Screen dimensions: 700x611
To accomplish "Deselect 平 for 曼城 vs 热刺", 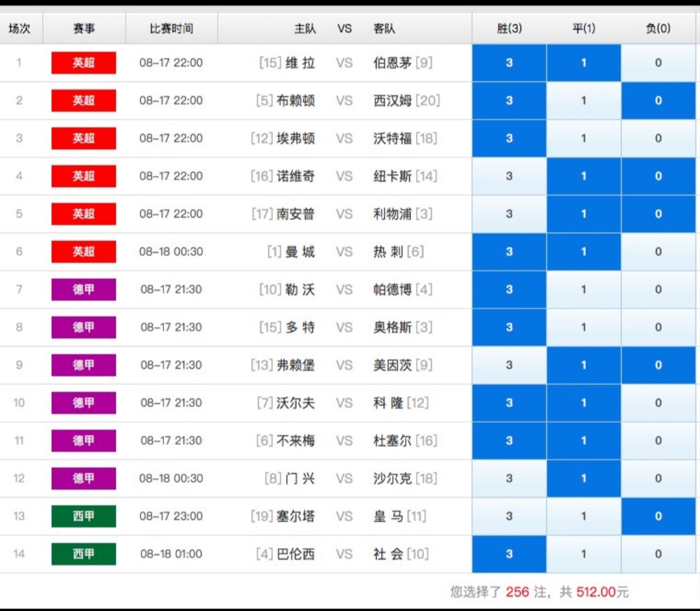I will tap(584, 252).
